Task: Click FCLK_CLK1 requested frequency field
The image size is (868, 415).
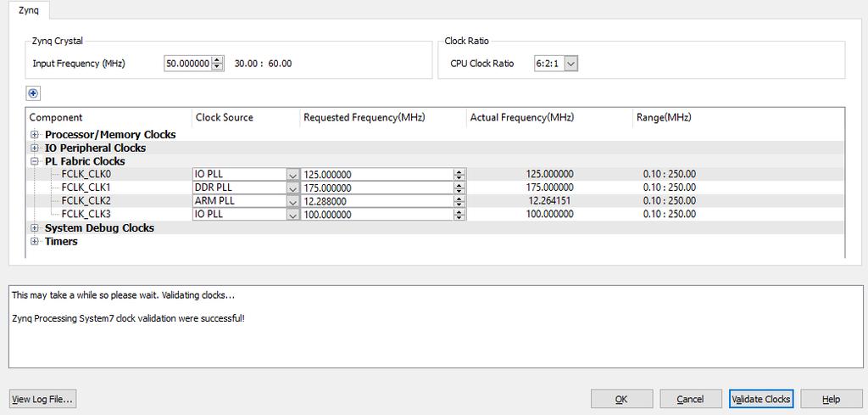Action: tap(377, 188)
